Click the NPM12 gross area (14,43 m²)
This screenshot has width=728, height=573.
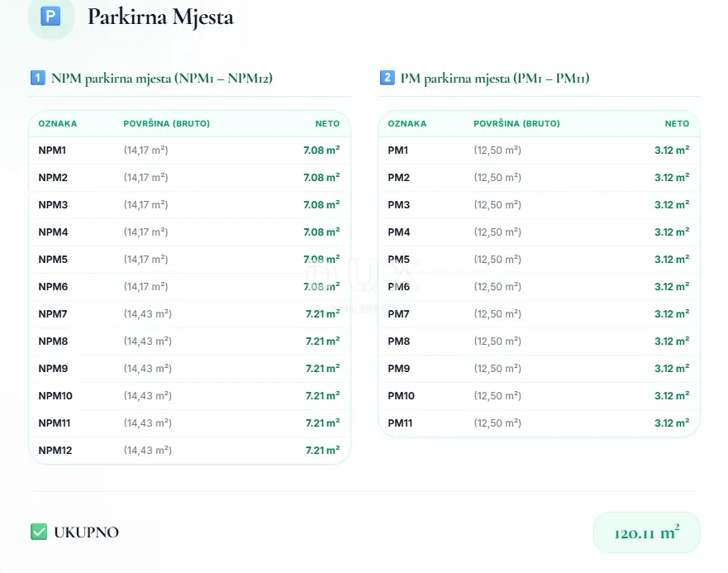[x=148, y=451]
